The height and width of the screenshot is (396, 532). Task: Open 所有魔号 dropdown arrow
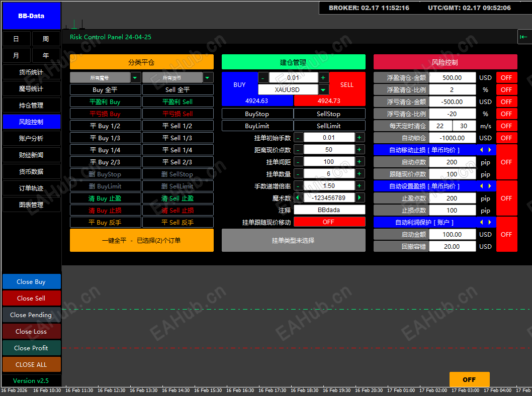pos(135,77)
